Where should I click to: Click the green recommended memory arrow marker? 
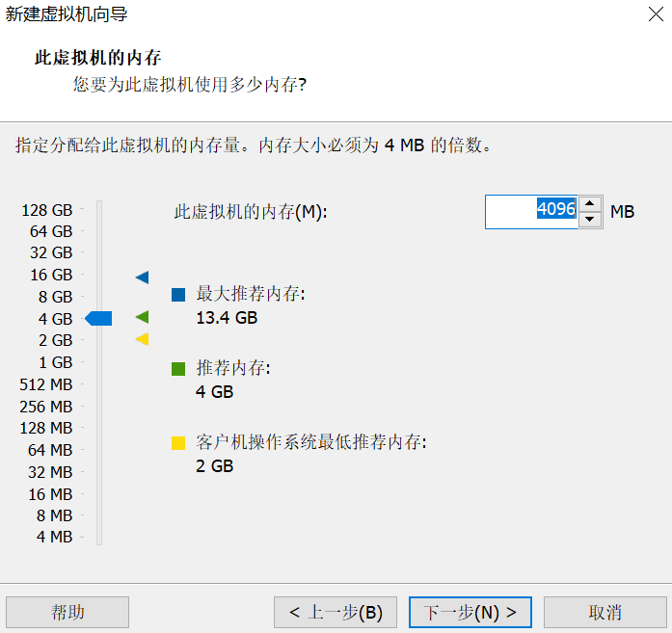click(x=143, y=317)
